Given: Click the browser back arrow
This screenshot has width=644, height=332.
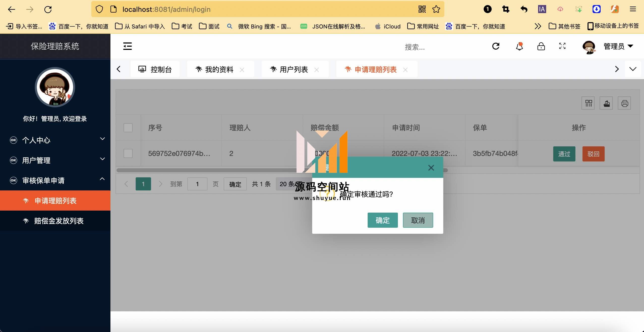Looking at the screenshot, I should [12, 10].
